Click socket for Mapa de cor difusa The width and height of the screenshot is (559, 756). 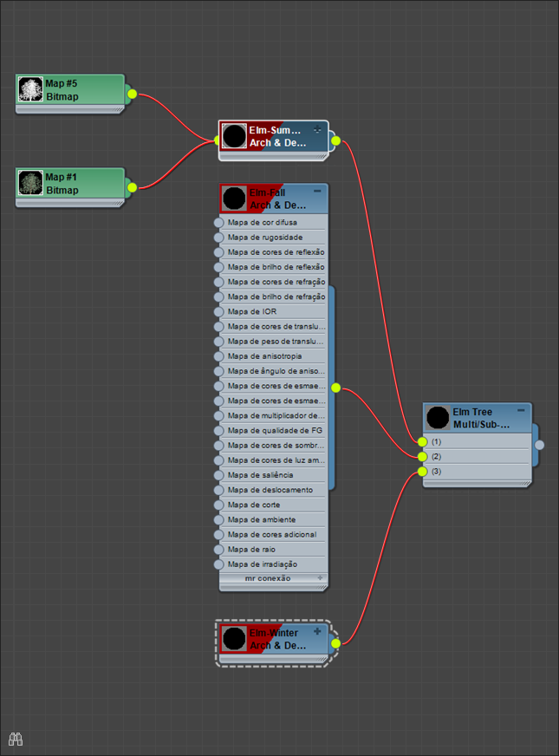click(x=218, y=222)
